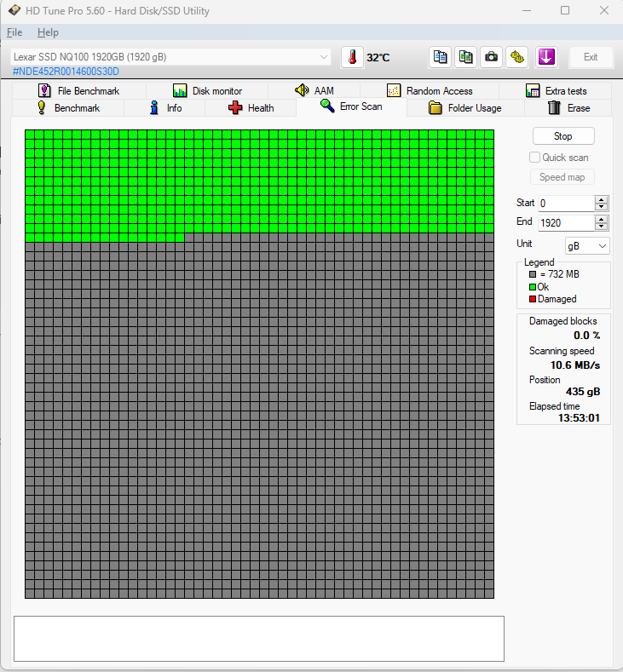The height and width of the screenshot is (672, 623).
Task: Click the red Damaged legend swatch
Action: (x=533, y=299)
